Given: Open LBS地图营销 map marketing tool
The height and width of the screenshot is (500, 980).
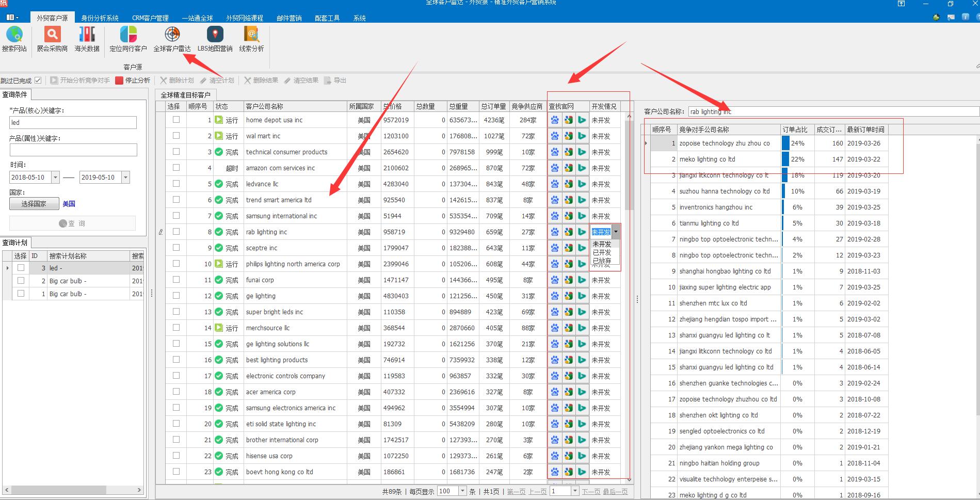Looking at the screenshot, I should point(215,39).
